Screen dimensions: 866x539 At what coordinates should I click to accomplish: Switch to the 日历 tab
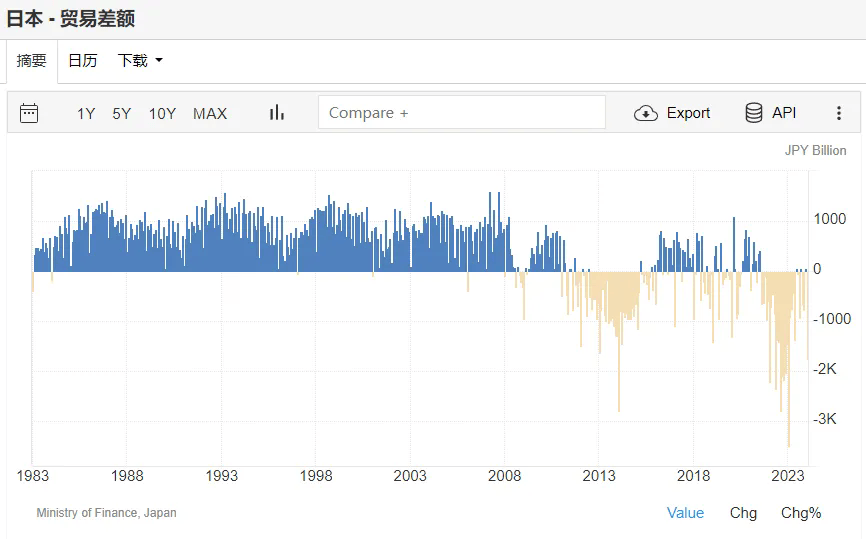coord(82,61)
